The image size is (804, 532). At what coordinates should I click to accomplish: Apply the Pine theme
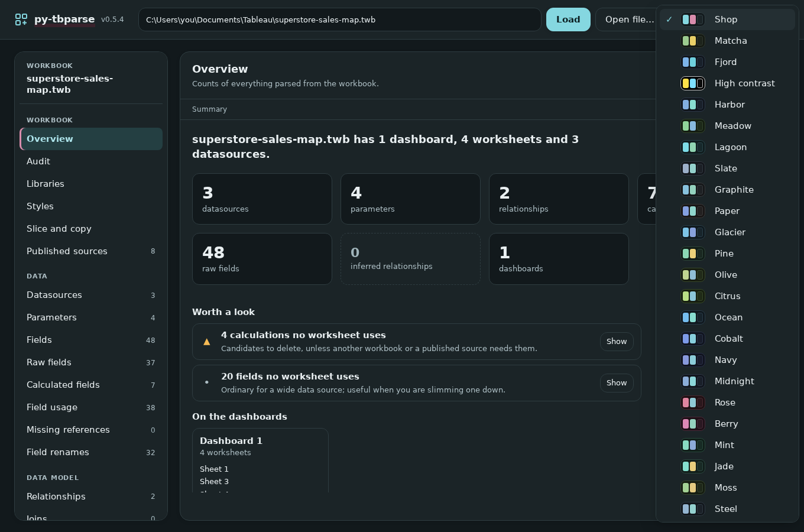point(727,254)
